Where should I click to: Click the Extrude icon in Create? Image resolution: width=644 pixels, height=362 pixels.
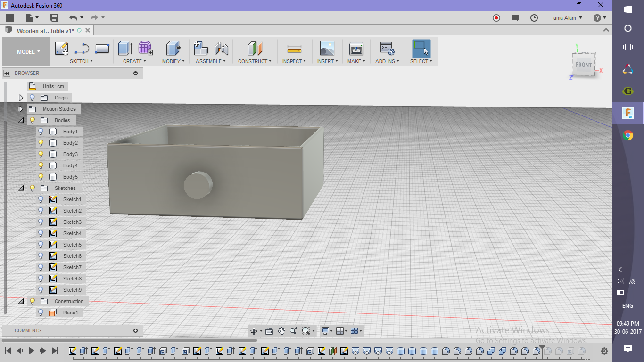click(125, 49)
